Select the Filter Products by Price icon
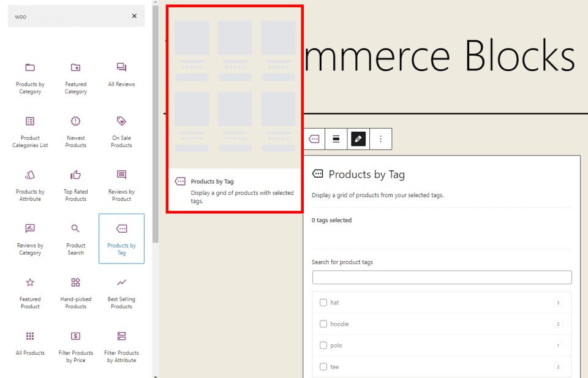 pyautogui.click(x=75, y=336)
